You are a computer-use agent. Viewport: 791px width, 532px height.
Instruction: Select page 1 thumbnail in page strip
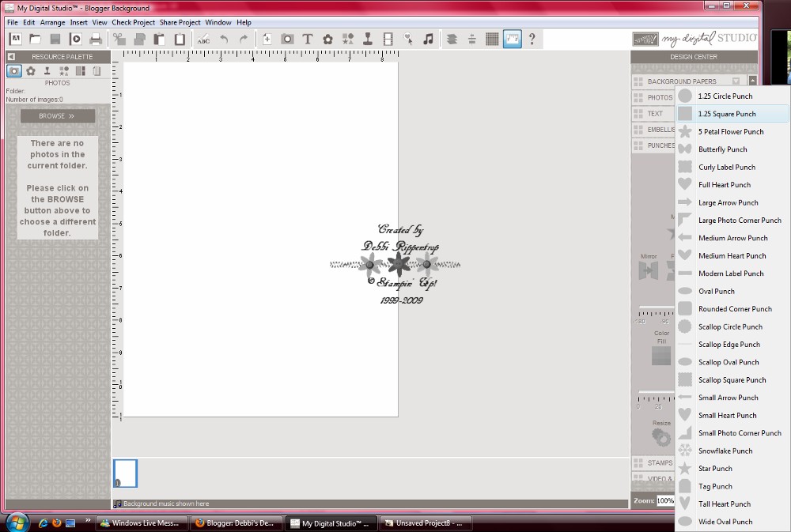(125, 473)
